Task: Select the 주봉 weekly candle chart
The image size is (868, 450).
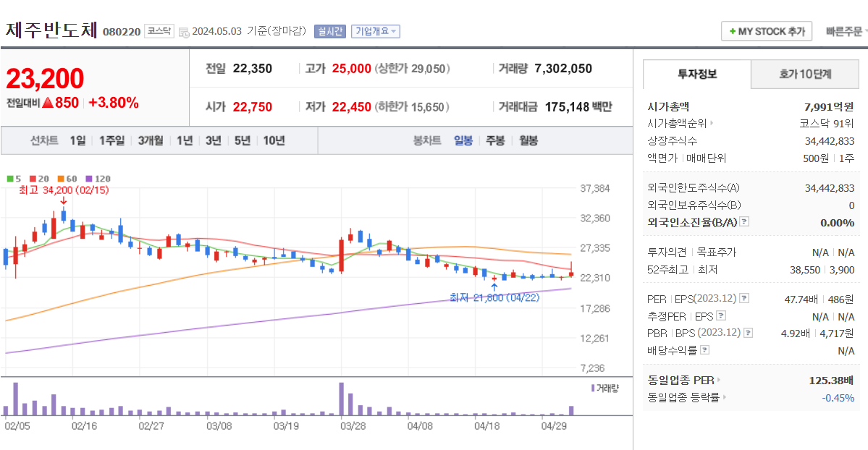Action: (495, 140)
